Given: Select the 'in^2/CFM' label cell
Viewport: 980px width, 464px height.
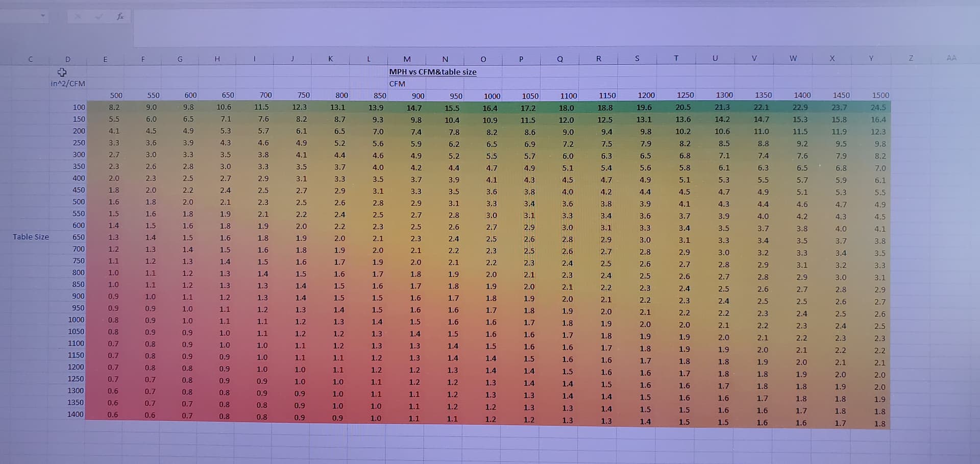Looking at the screenshot, I should click(68, 83).
